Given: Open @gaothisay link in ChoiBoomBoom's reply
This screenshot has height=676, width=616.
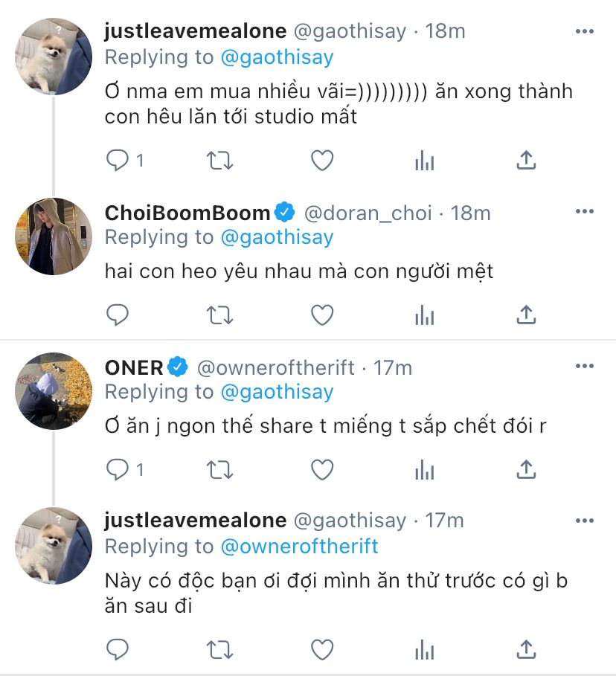Looking at the screenshot, I should [x=277, y=237].
